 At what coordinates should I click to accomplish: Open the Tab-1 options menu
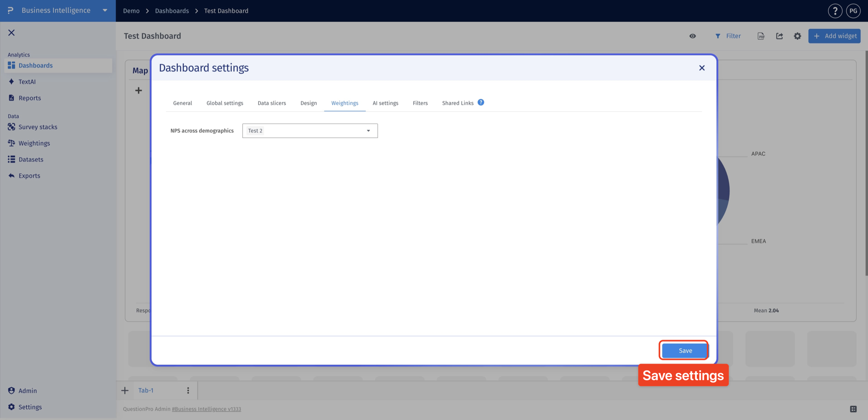[x=188, y=390]
